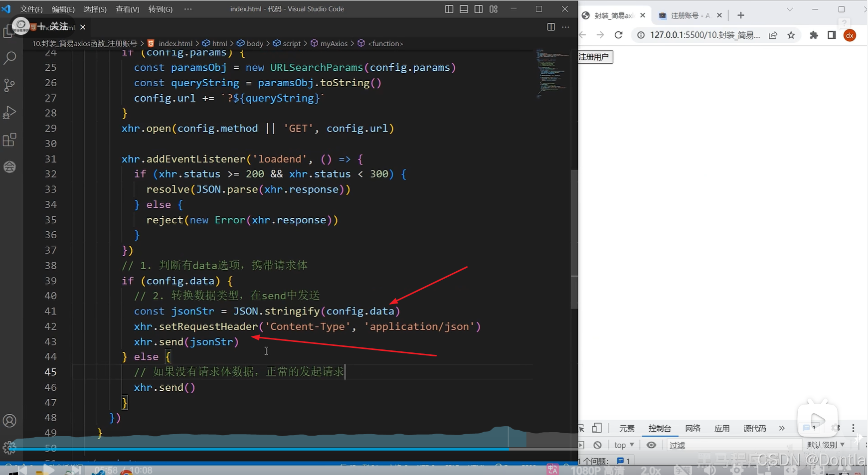Open 默认级别 log level dropdown
This screenshot has height=475, width=868.
coord(826,445)
